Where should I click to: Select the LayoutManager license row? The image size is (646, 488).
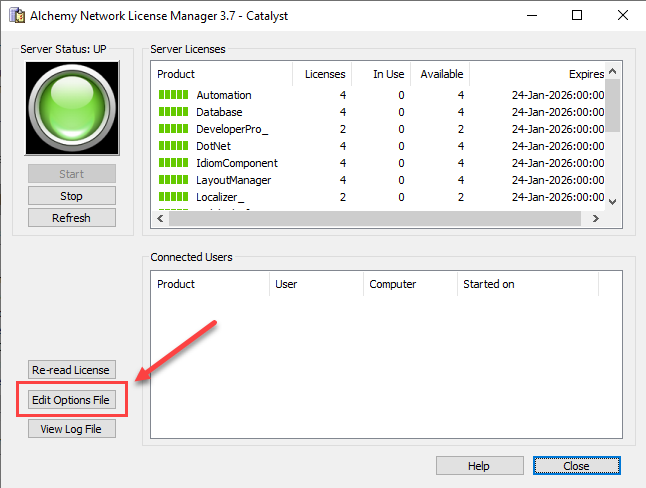pyautogui.click(x=378, y=180)
